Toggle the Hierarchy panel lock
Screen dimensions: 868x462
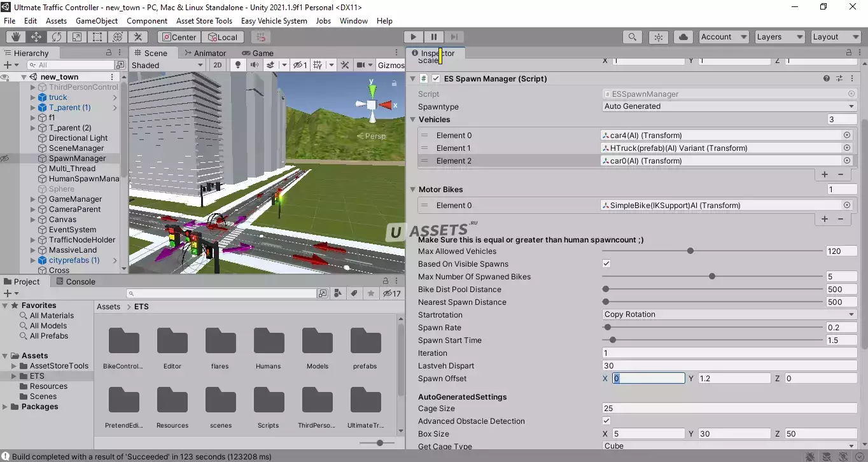(109, 53)
